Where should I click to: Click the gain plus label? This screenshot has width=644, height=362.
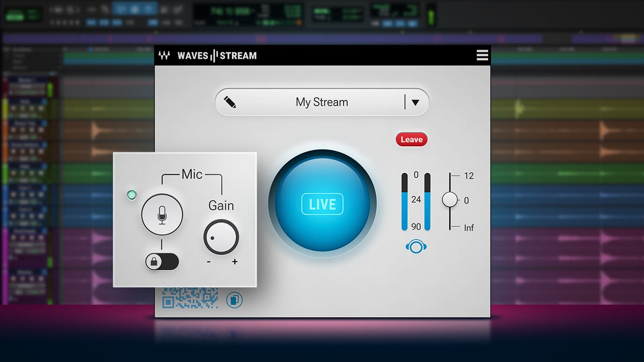pos(234,262)
